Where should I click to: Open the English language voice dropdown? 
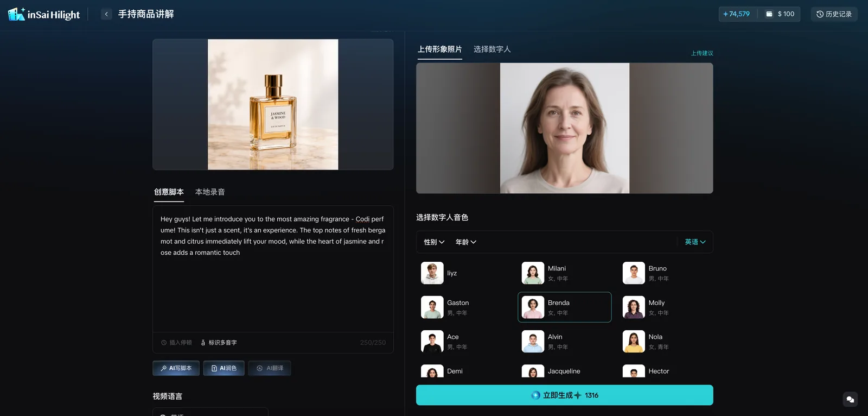[695, 242]
